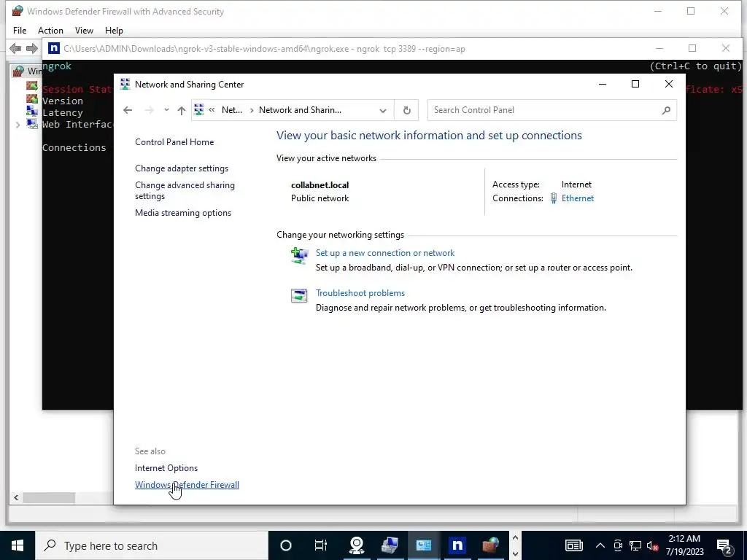Screen dimensions: 747x560
Task: Click the search magnifier icon in Control Panel
Action: click(x=666, y=111)
